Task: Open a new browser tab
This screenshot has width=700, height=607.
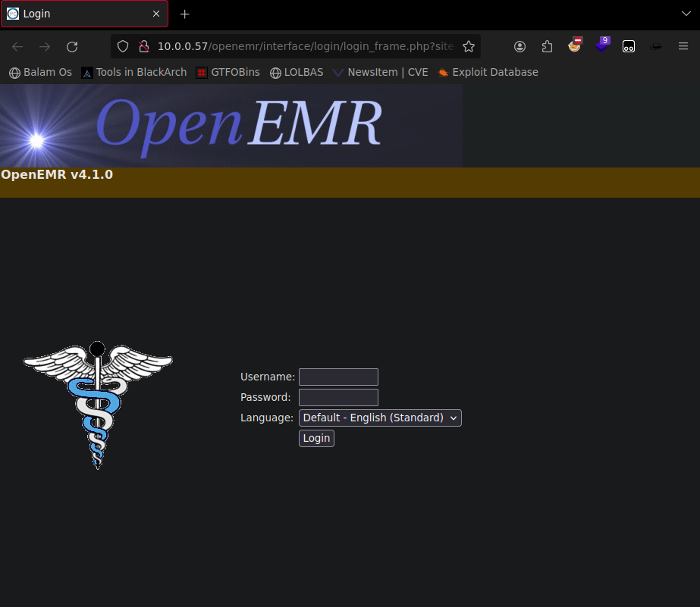Action: pyautogui.click(x=184, y=14)
